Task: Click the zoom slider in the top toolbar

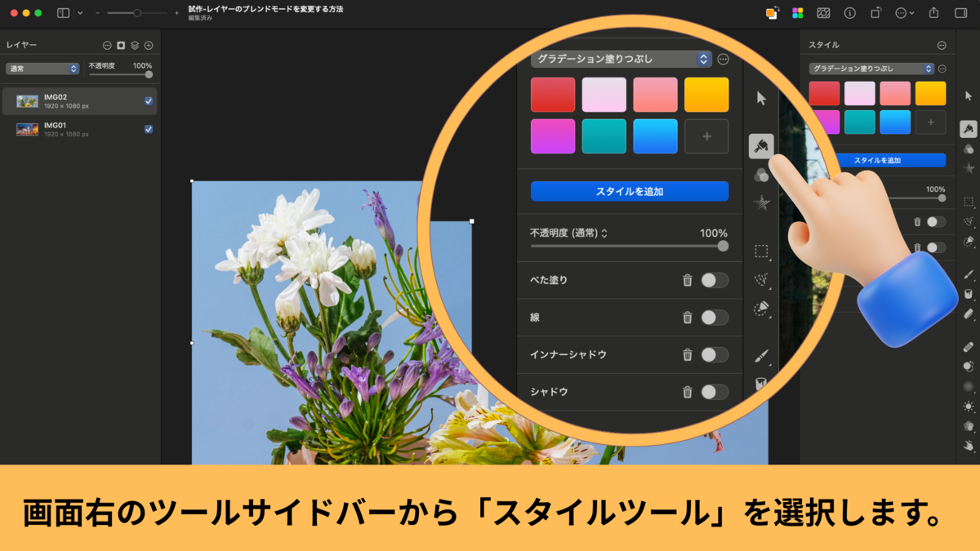Action: pos(137,13)
